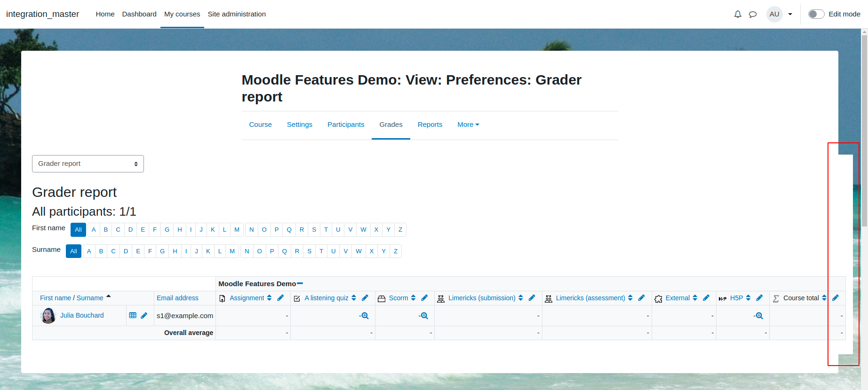This screenshot has width=868, height=390.
Task: Sort by First name column
Action: pyautogui.click(x=56, y=298)
